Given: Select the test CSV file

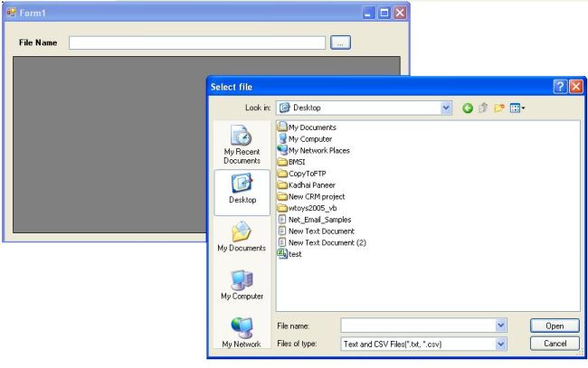Looking at the screenshot, I should (289, 254).
